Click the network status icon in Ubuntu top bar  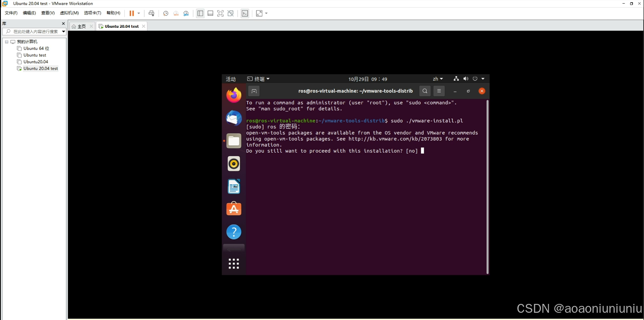(x=456, y=79)
